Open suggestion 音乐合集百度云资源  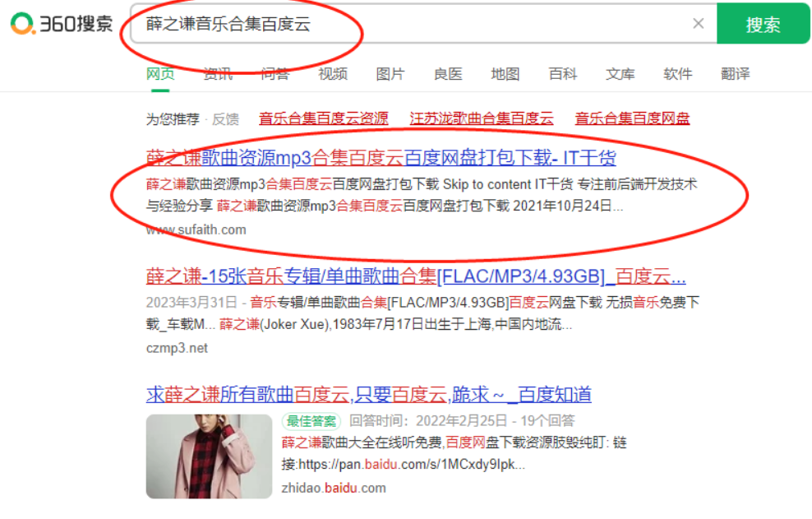[324, 118]
